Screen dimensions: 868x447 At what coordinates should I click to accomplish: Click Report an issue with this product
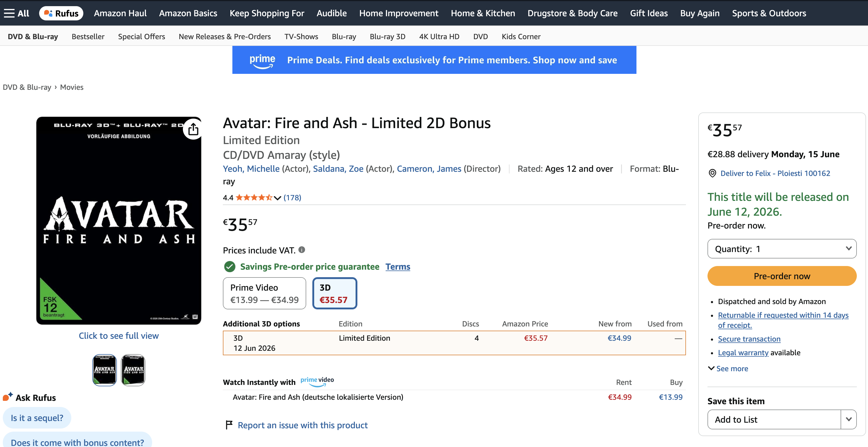pos(303,425)
